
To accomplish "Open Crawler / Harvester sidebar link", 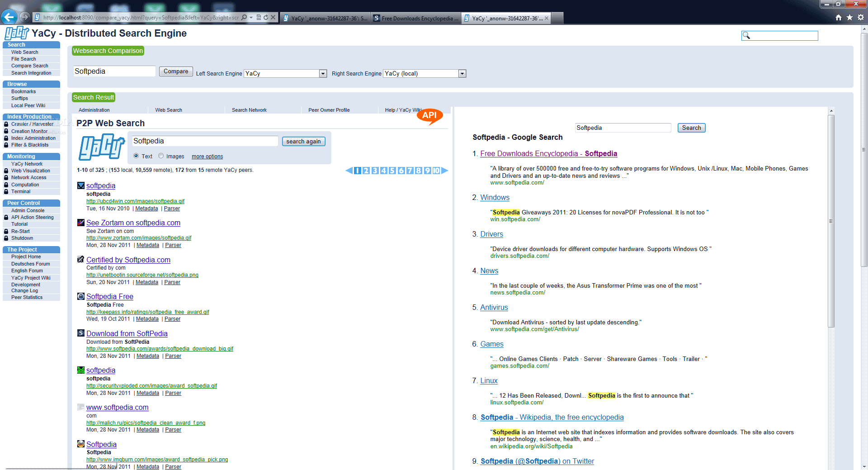I will pyautogui.click(x=32, y=124).
